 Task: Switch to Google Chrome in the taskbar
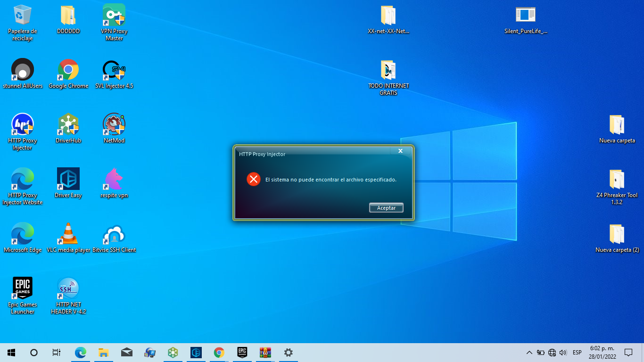click(219, 353)
